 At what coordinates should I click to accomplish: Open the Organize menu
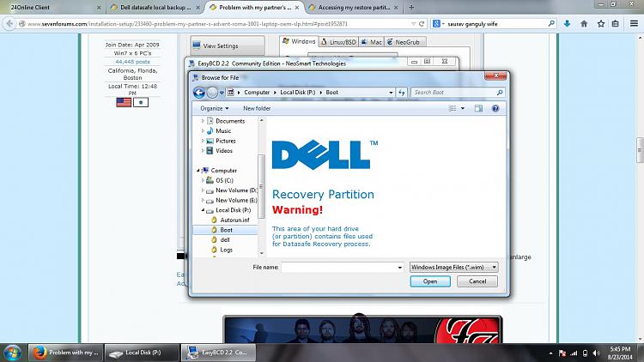point(215,108)
